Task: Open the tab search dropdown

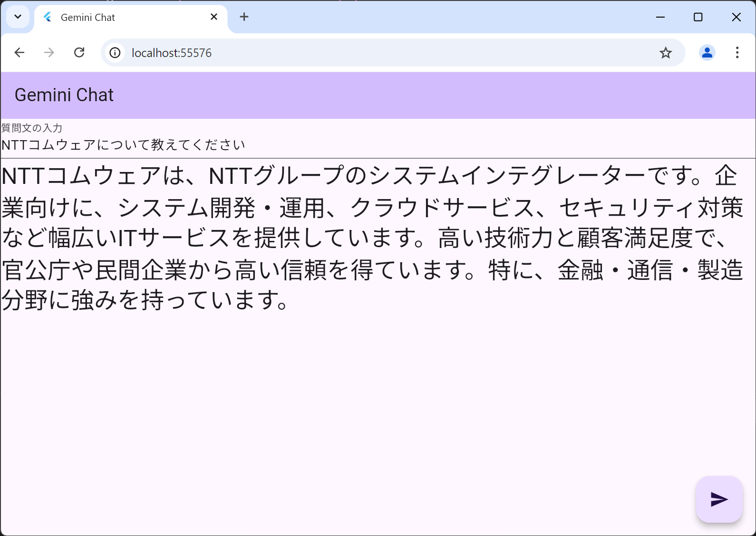Action: pos(18,17)
